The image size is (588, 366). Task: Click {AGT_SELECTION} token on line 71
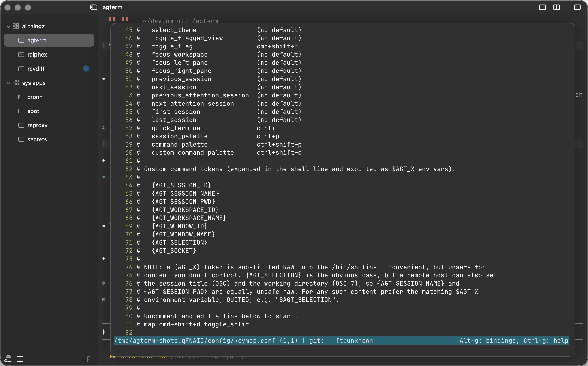coord(179,242)
